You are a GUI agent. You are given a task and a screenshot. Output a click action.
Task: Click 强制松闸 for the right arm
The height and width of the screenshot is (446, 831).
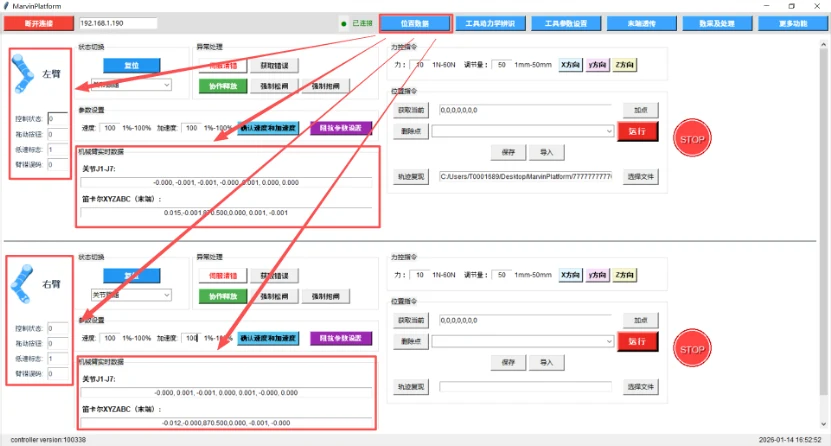(275, 296)
